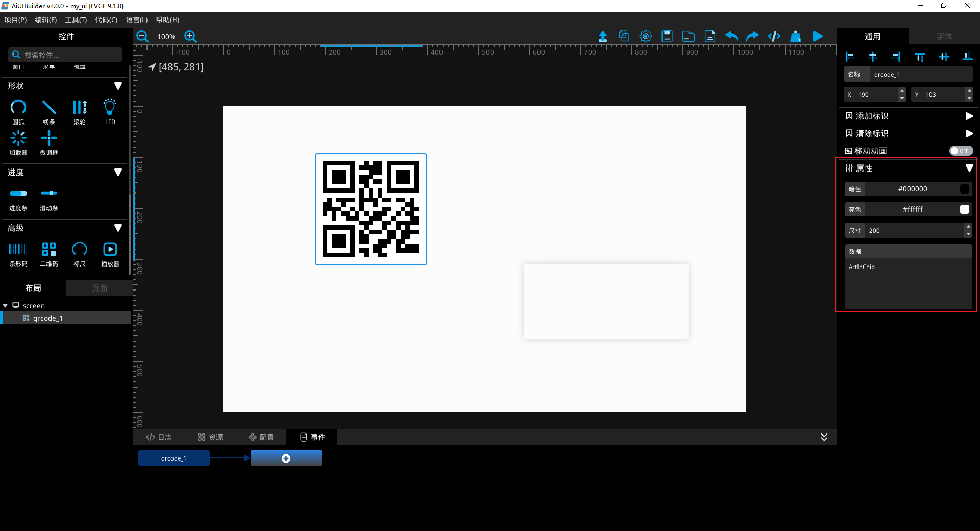Collapse the 形状 shapes section
The image size is (980, 531).
[118, 86]
